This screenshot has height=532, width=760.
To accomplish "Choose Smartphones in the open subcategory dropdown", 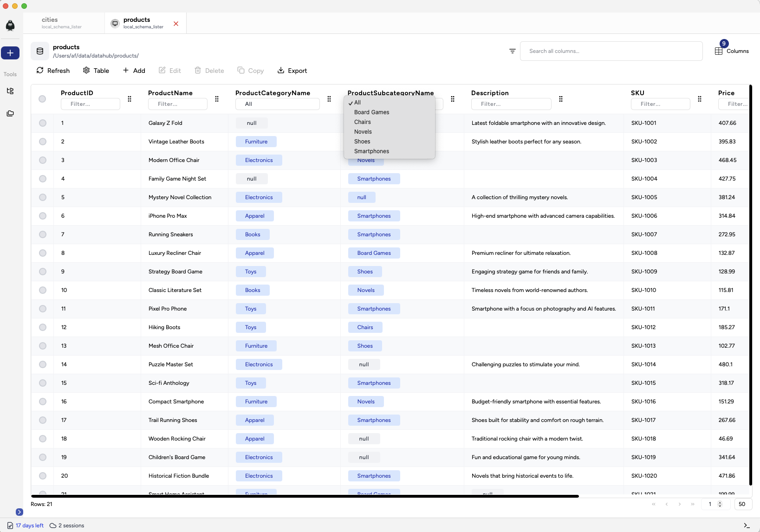I will [x=371, y=151].
